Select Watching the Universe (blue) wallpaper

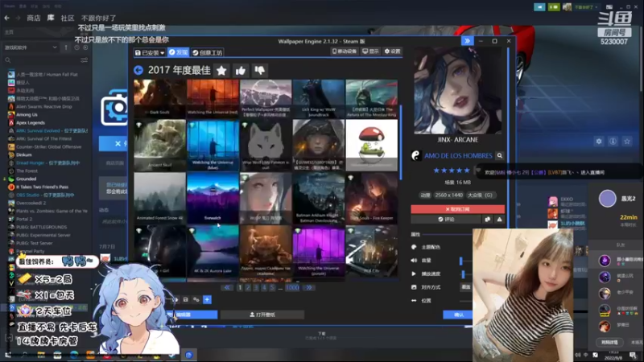(x=213, y=146)
